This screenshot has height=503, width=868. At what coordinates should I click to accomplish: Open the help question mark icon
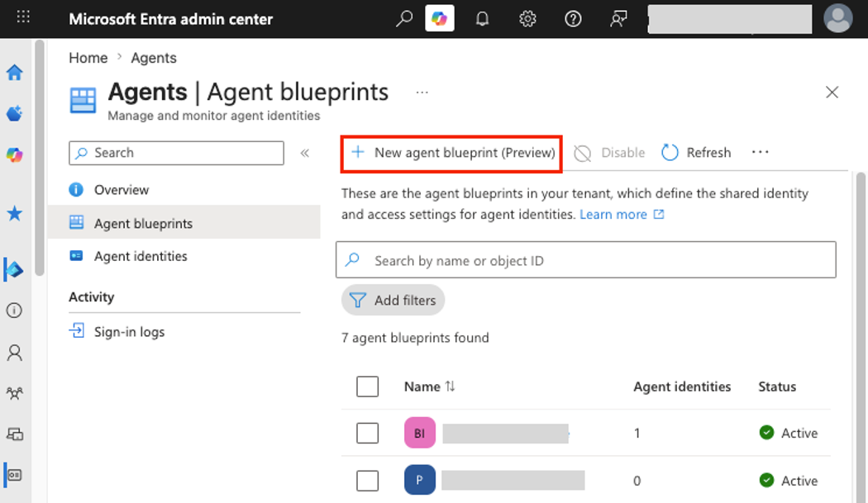[573, 19]
